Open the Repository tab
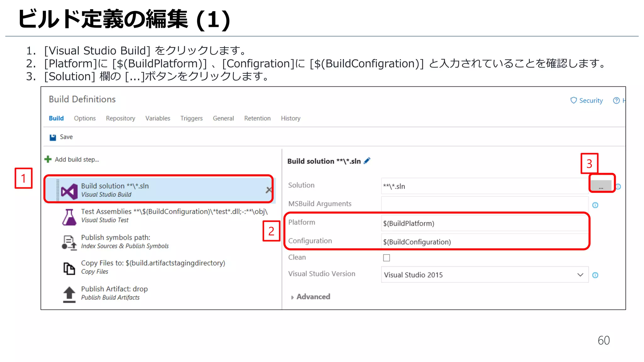This screenshot has width=644, height=362. point(120,118)
